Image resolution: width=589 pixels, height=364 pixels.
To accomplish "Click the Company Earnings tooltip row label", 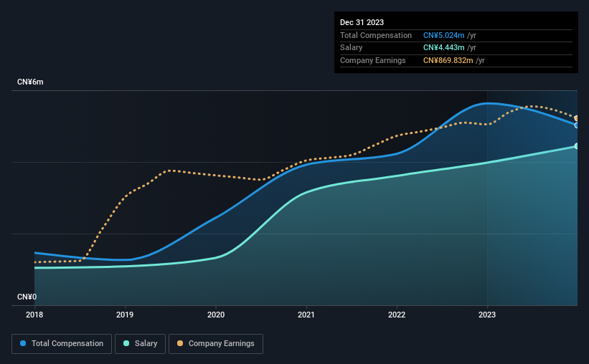I will [x=372, y=60].
